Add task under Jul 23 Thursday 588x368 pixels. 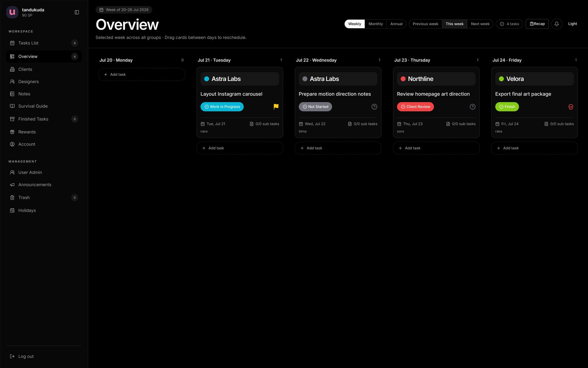(436, 148)
